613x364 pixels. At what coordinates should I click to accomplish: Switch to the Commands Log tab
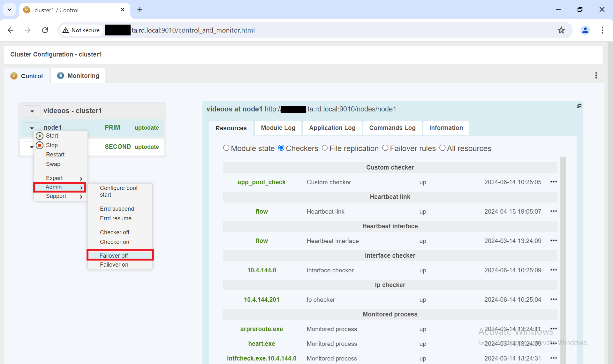pyautogui.click(x=392, y=128)
